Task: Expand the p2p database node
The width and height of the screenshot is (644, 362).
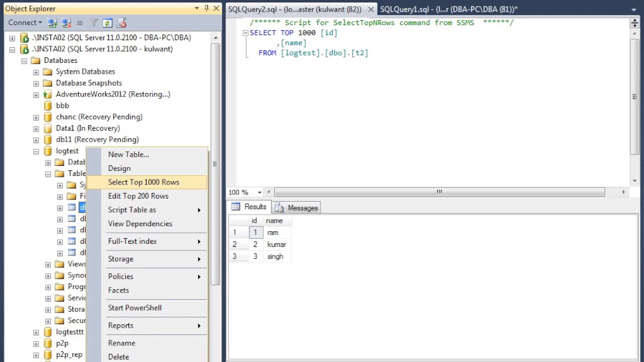Action: pyautogui.click(x=36, y=343)
